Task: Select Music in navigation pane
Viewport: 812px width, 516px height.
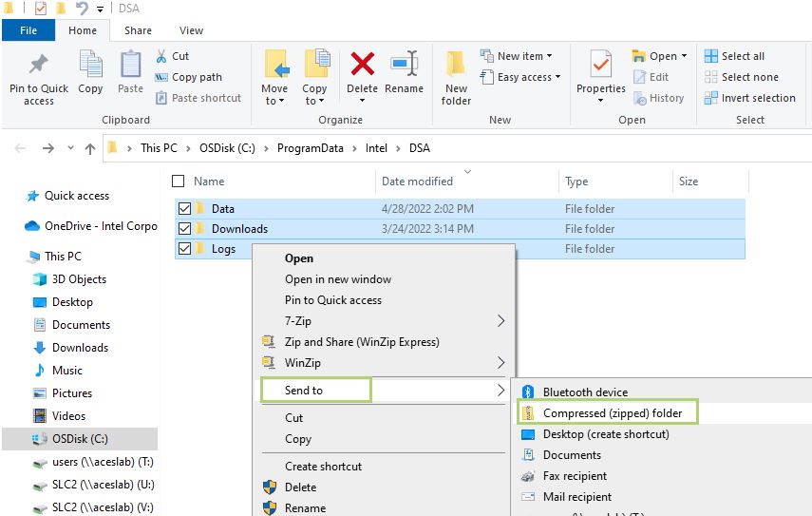Action: tap(67, 371)
